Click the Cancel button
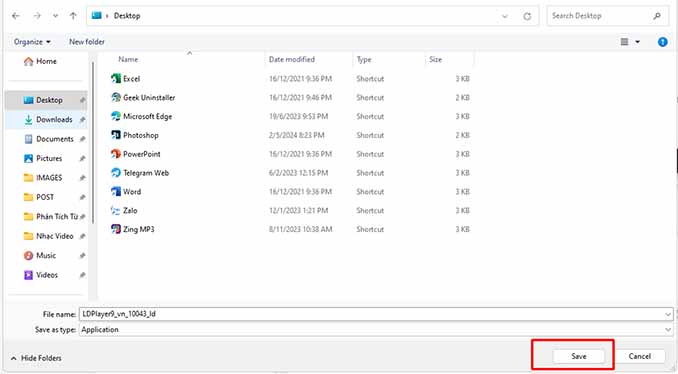This screenshot has width=678, height=374. coord(640,356)
